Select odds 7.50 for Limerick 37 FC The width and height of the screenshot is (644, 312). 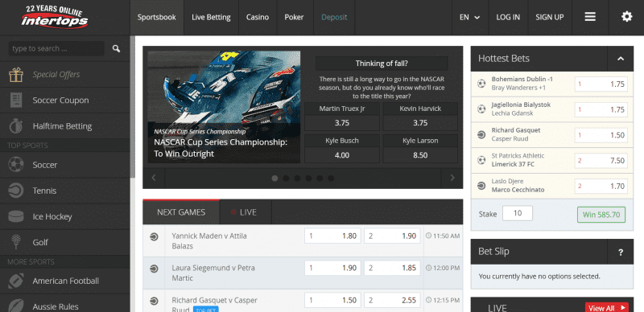click(601, 161)
